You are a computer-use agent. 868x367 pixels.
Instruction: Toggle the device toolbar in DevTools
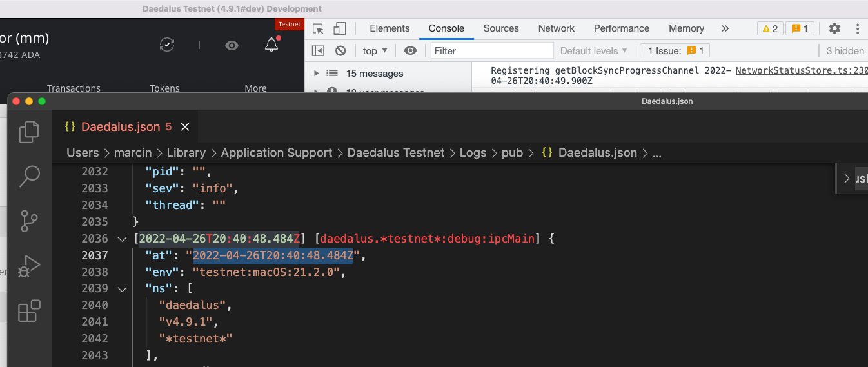coord(339,28)
